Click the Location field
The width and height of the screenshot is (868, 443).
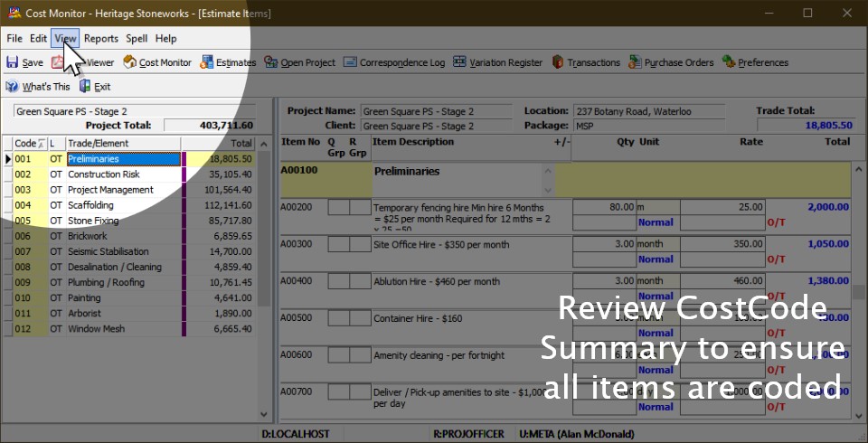click(x=649, y=111)
